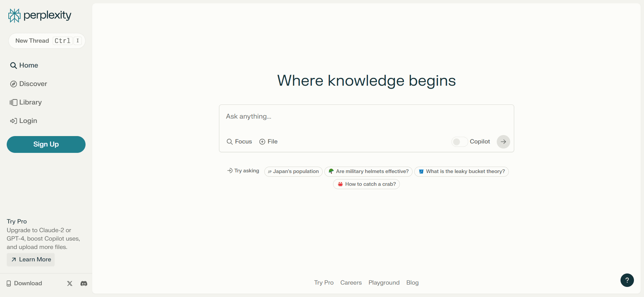This screenshot has width=644, height=297.
Task: Open the X (Twitter) social icon
Action: click(70, 284)
